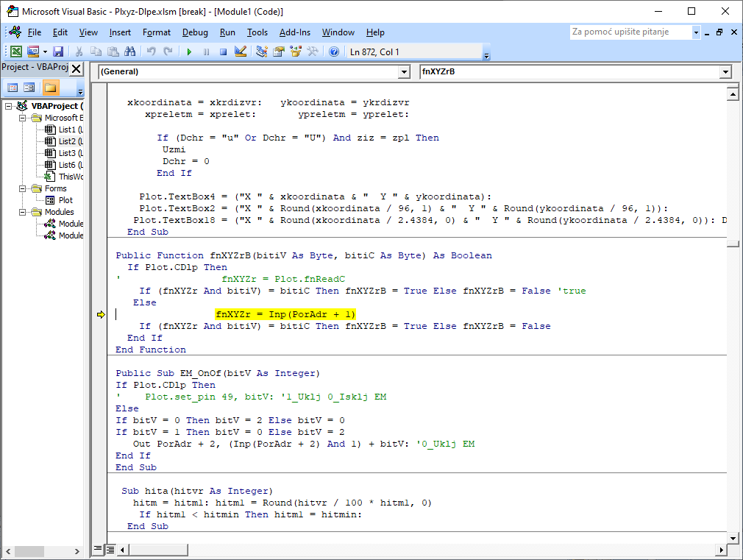The width and height of the screenshot is (743, 560).
Task: Click Project pane horizontal scroll right arrow
Action: pyautogui.click(x=77, y=551)
